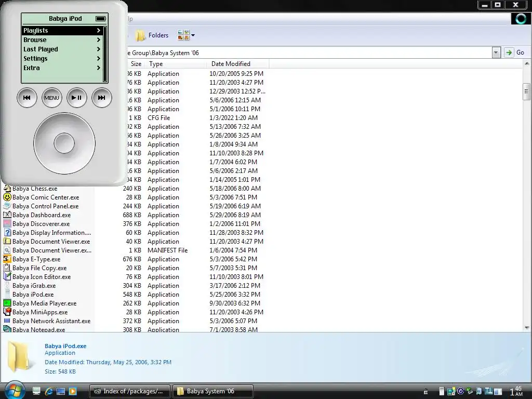Viewport: 532px width, 399px height.
Task: Select the file name Babya Chess.exe
Action: [35, 189]
